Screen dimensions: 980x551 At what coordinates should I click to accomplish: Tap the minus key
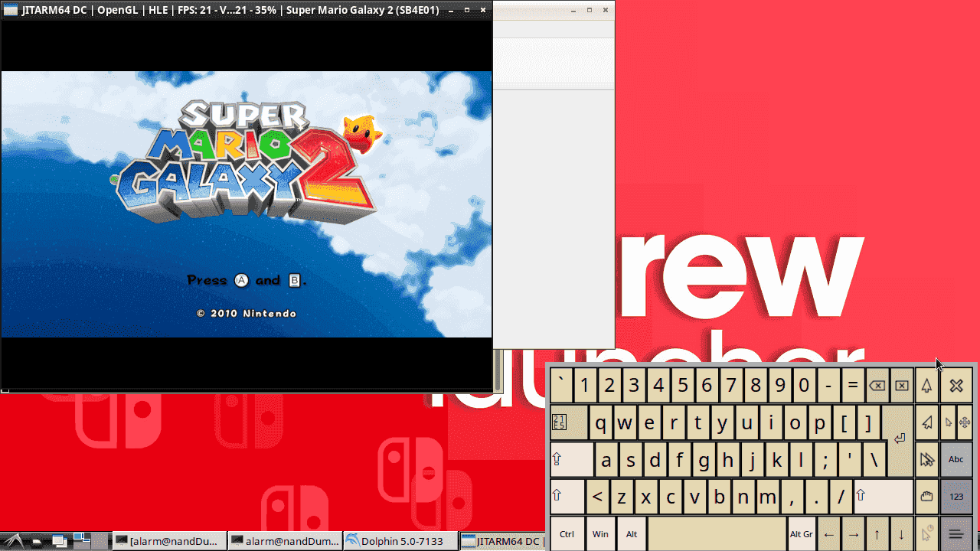[828, 386]
